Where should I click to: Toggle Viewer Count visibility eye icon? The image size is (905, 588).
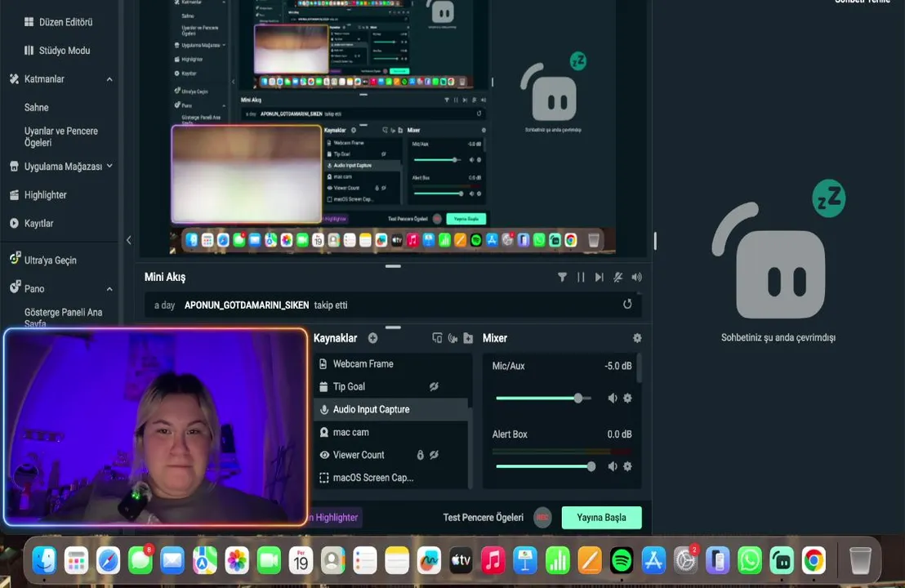pos(434,455)
